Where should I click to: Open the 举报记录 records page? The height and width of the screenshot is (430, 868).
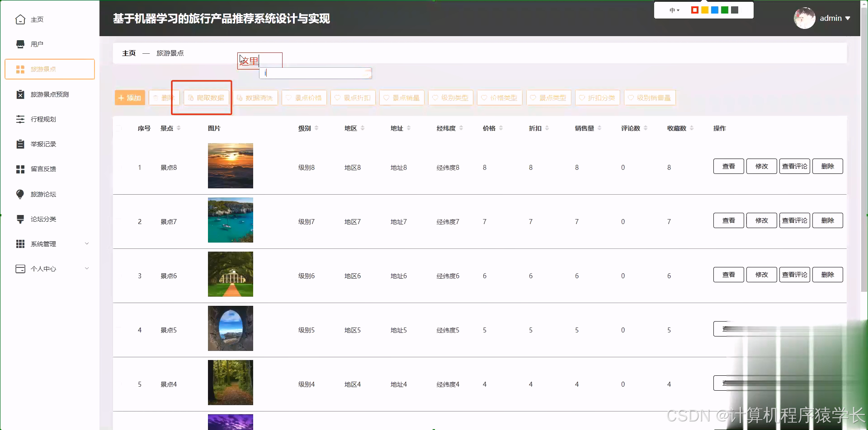(43, 144)
